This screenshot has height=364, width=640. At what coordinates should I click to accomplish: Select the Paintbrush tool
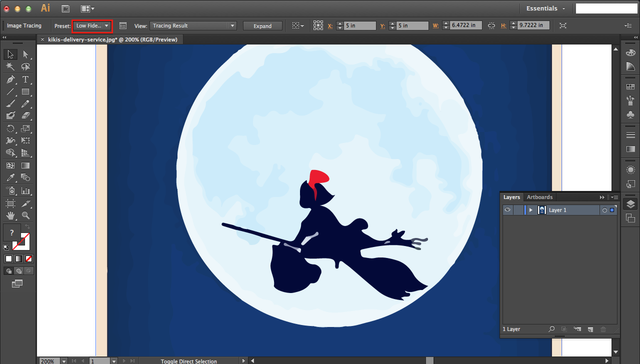pos(10,104)
